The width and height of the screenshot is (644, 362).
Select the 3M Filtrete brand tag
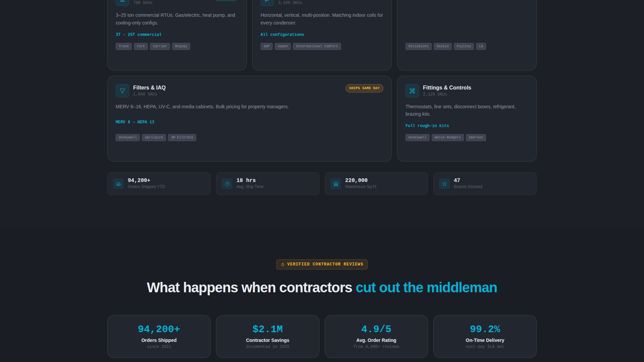(x=182, y=137)
